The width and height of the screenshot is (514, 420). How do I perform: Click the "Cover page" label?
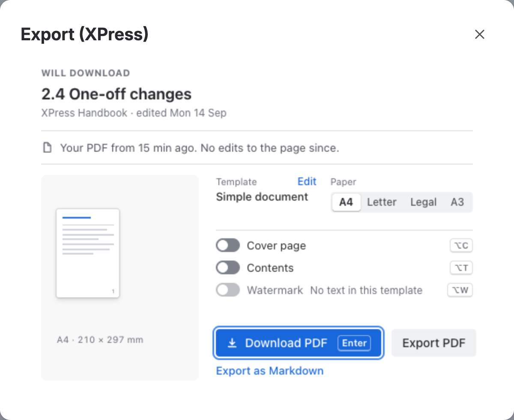click(276, 246)
